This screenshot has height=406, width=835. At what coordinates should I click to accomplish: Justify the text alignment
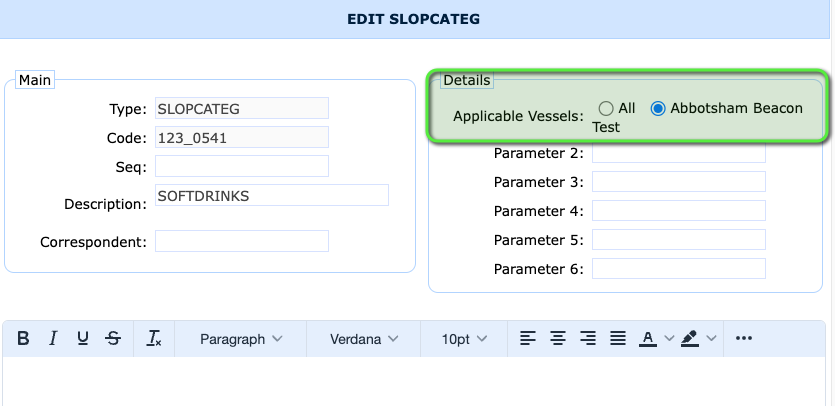[618, 339]
